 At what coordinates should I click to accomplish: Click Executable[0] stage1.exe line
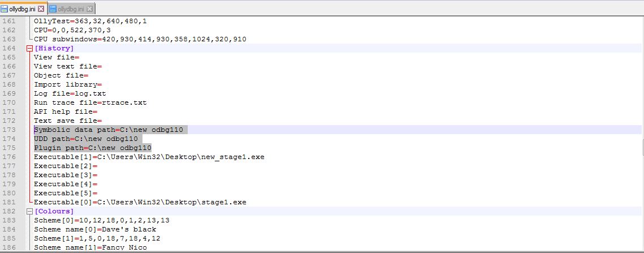click(x=140, y=202)
